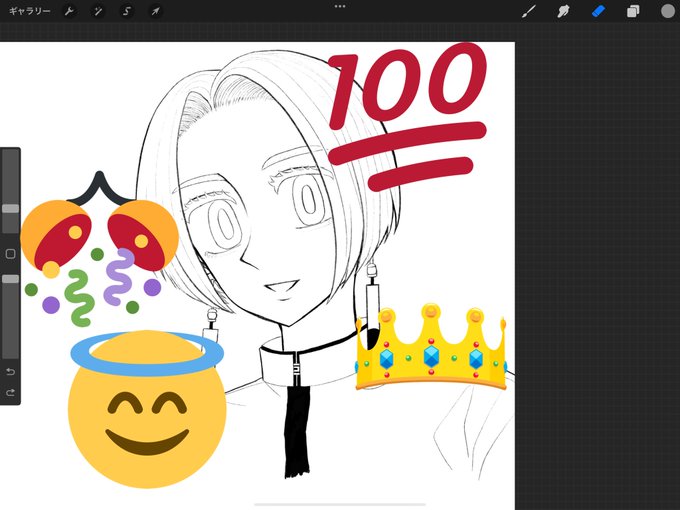Open the Adjustments magic wand menu
Viewport: 680px width, 510px height.
click(98, 11)
